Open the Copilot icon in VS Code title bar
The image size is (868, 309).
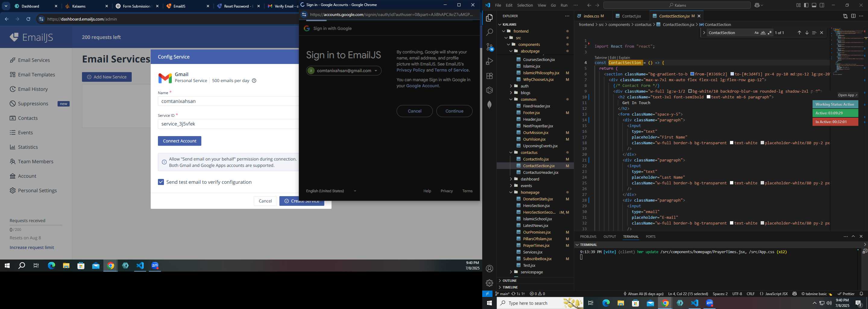[x=757, y=5]
